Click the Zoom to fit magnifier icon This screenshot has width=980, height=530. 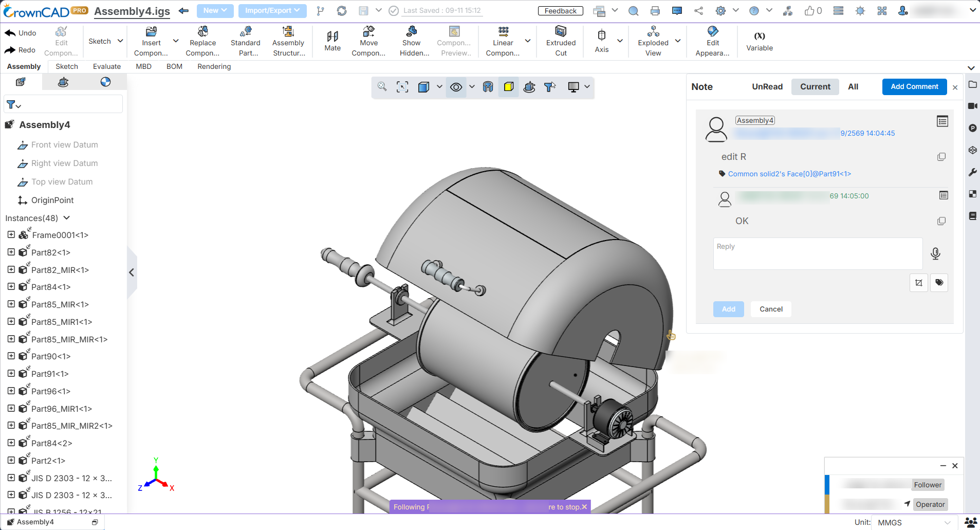pyautogui.click(x=382, y=87)
